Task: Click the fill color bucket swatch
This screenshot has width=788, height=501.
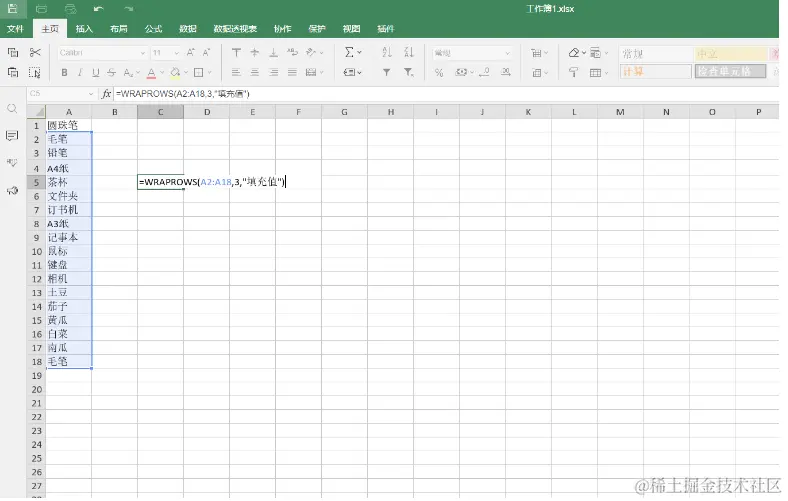Action: click(x=175, y=73)
